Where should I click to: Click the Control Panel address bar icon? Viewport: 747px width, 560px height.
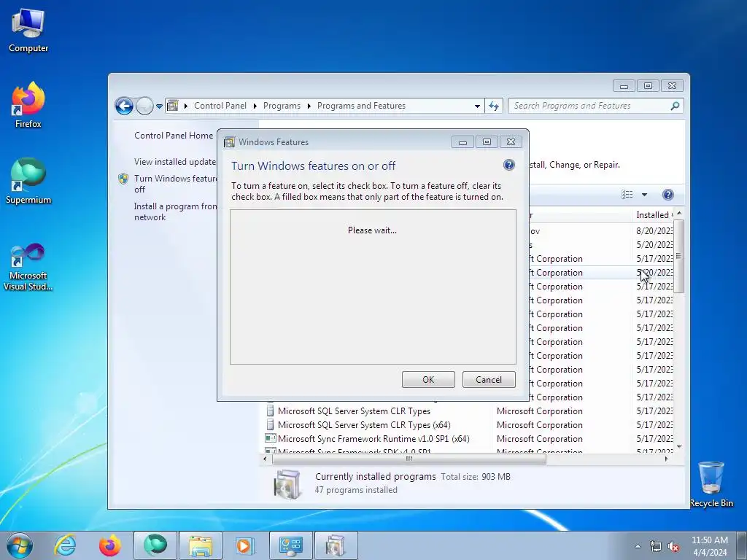[172, 106]
